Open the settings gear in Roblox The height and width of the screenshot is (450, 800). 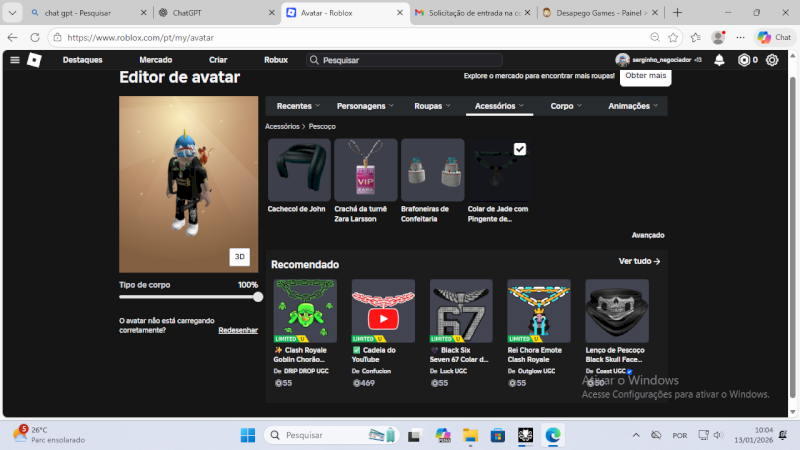click(772, 60)
